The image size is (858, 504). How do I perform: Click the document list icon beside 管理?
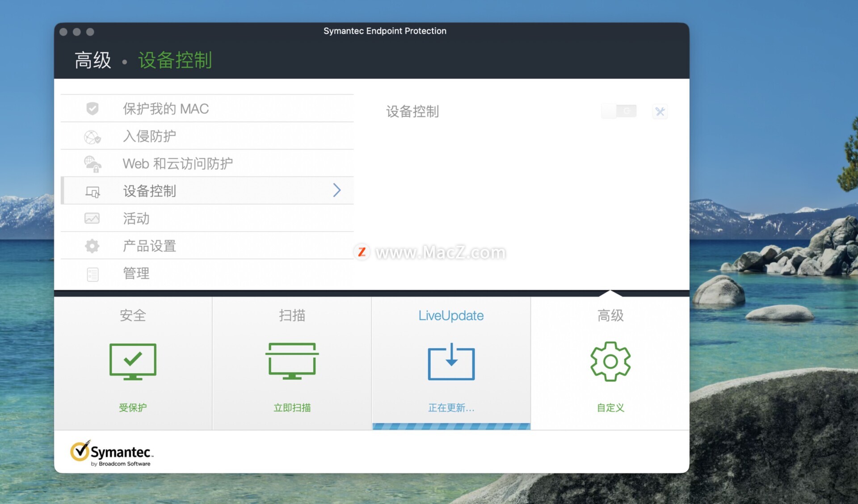tap(93, 274)
